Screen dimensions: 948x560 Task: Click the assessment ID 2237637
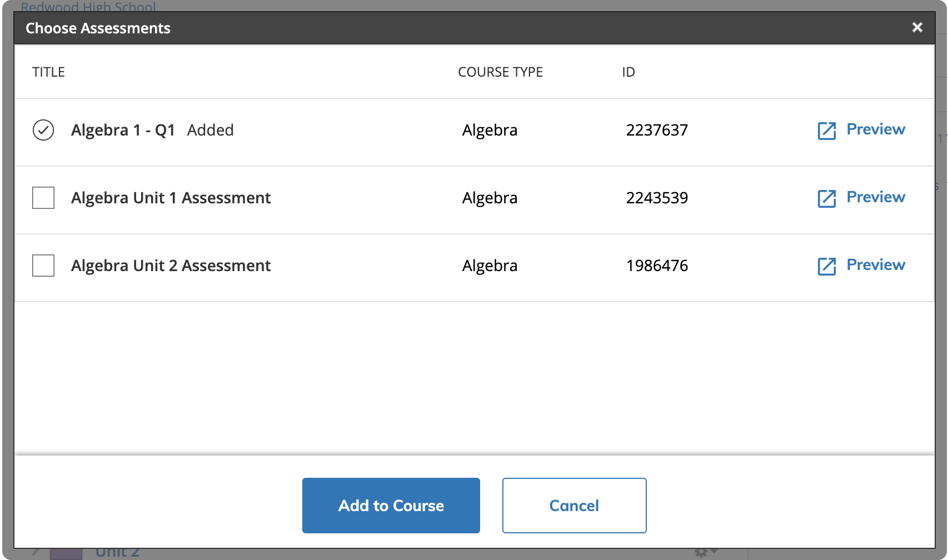click(x=657, y=130)
